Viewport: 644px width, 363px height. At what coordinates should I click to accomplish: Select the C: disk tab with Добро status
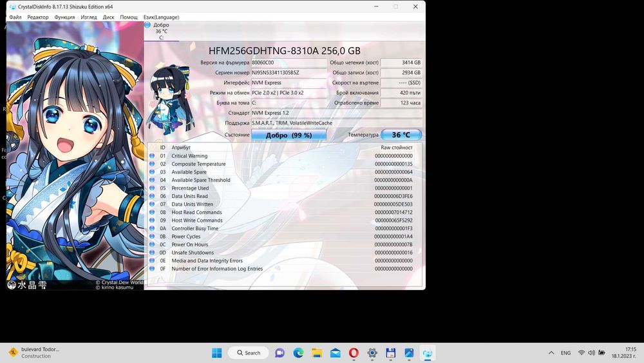pos(162,31)
